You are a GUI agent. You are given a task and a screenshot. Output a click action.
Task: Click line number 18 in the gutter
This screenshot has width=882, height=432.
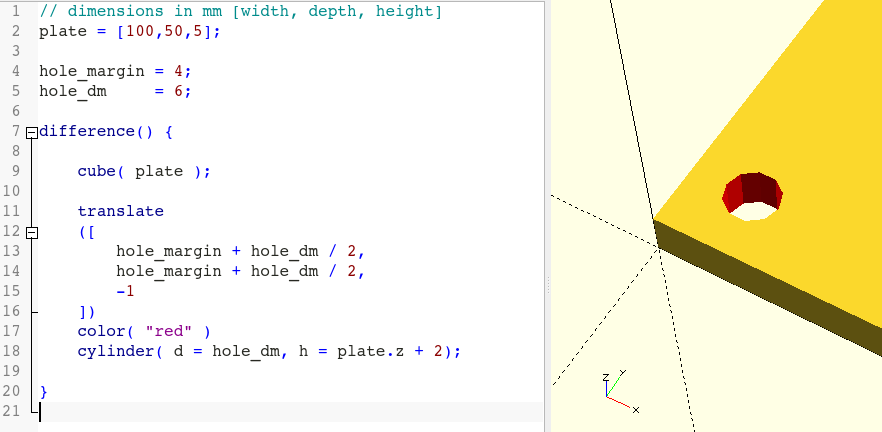pos(11,351)
